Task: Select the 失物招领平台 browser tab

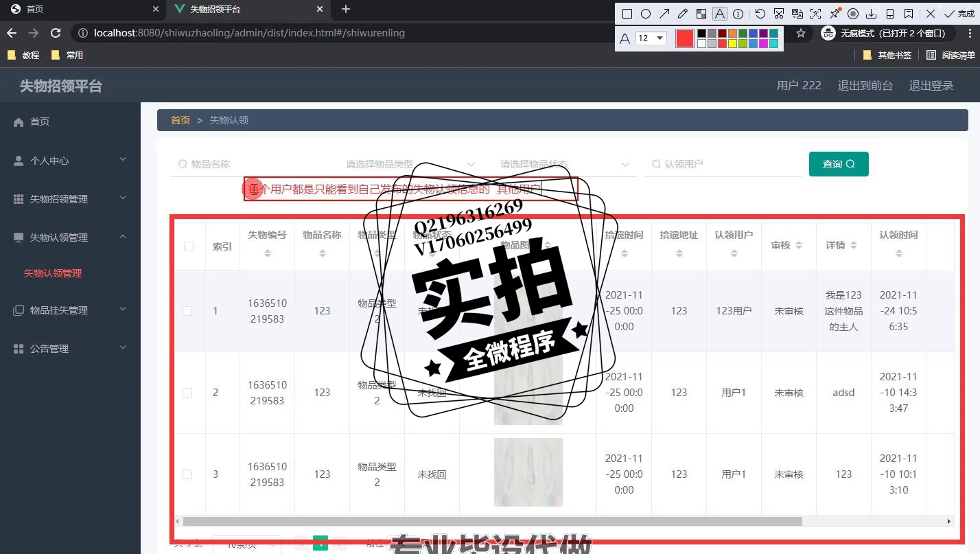Action: 247,10
